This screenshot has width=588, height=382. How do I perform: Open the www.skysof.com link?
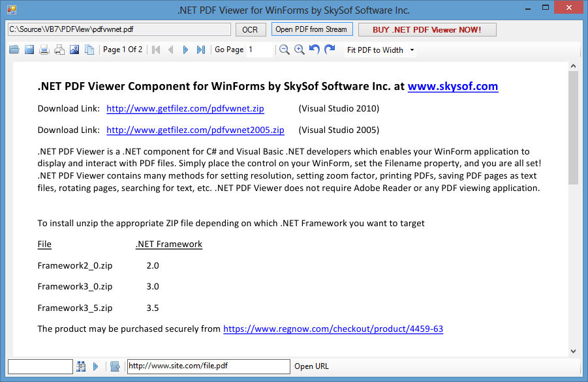tap(452, 86)
